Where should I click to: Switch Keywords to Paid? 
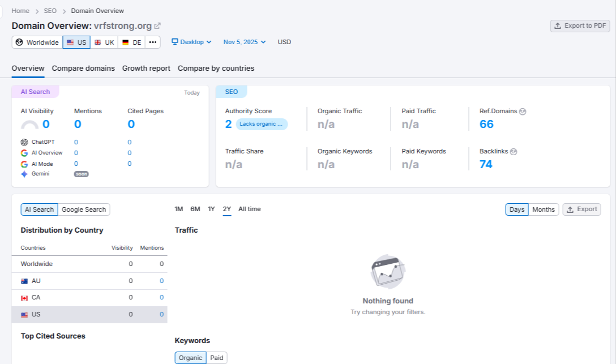(216, 358)
